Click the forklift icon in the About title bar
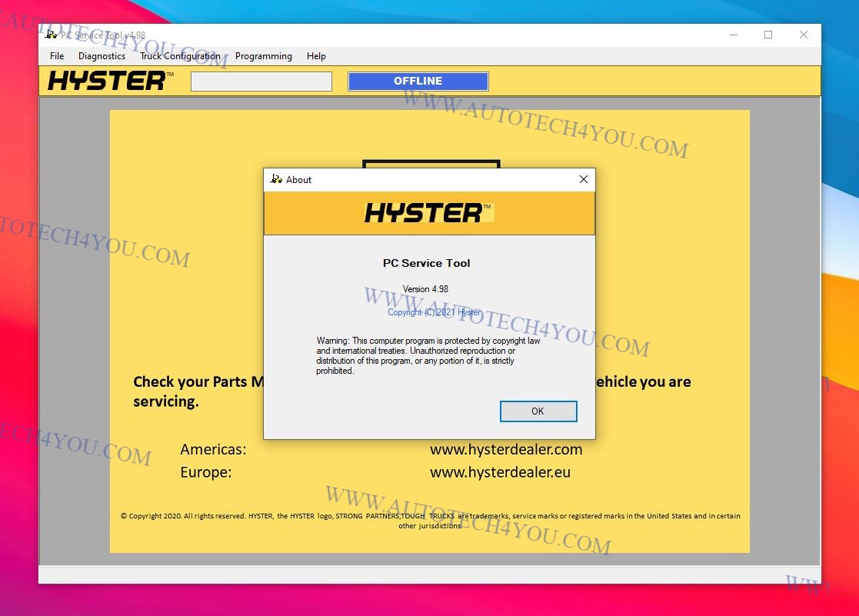This screenshot has width=859, height=616. pos(277,179)
